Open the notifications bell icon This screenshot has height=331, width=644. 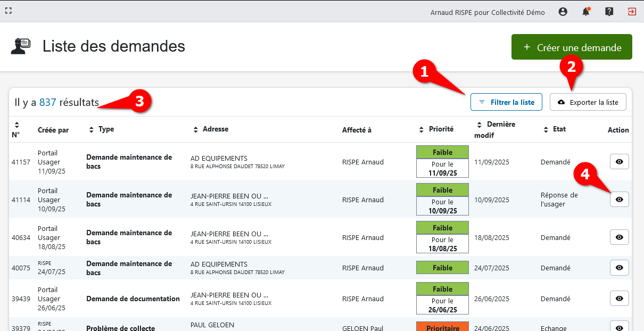[x=586, y=12]
